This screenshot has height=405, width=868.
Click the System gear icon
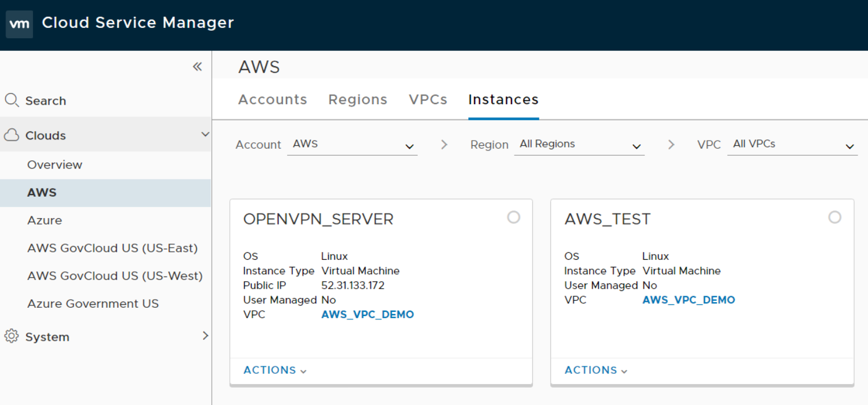click(12, 336)
